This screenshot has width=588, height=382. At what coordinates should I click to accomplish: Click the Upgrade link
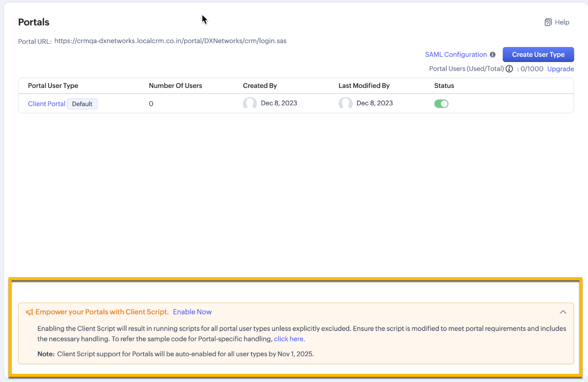click(x=560, y=69)
